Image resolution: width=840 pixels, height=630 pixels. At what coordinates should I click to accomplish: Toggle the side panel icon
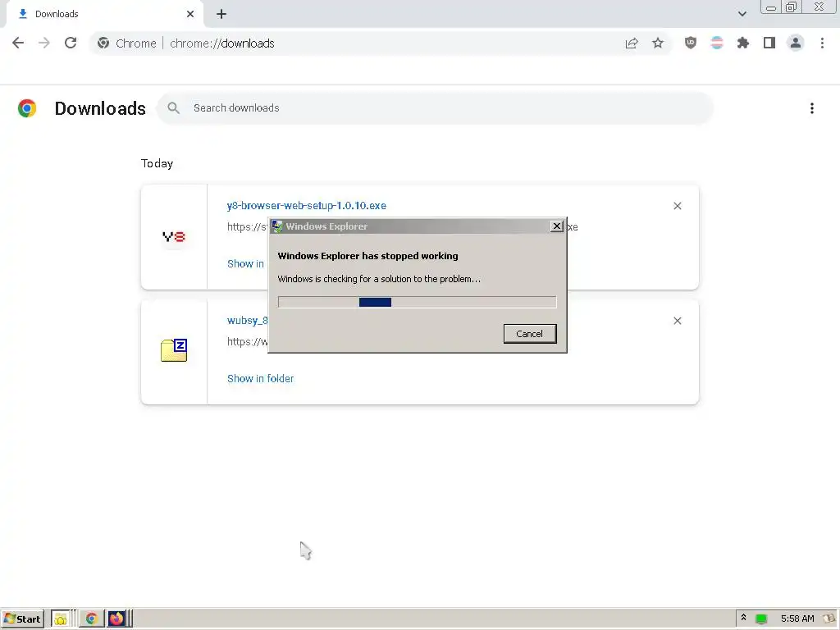coord(769,43)
